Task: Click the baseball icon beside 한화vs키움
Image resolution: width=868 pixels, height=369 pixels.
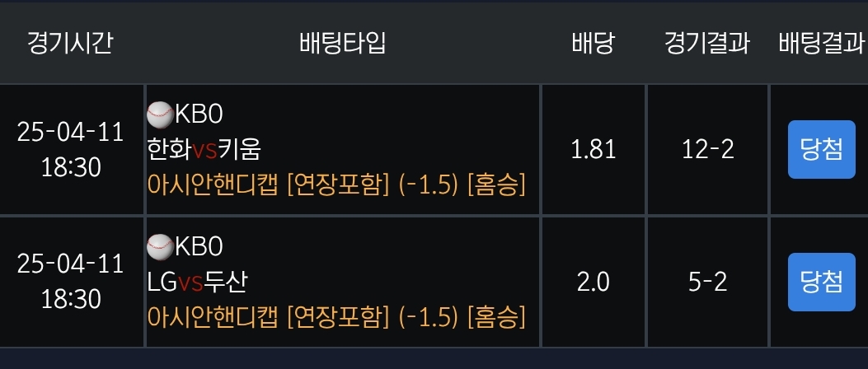Action: tap(159, 112)
